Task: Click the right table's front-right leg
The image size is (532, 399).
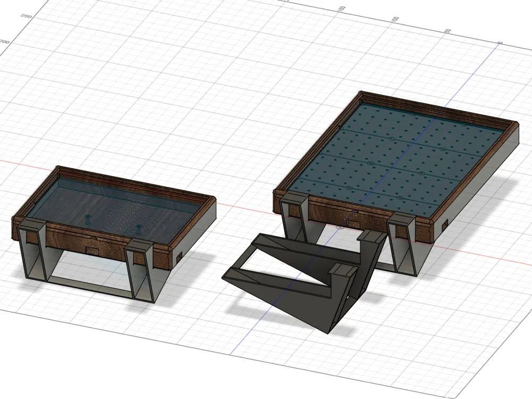Action: tap(404, 245)
